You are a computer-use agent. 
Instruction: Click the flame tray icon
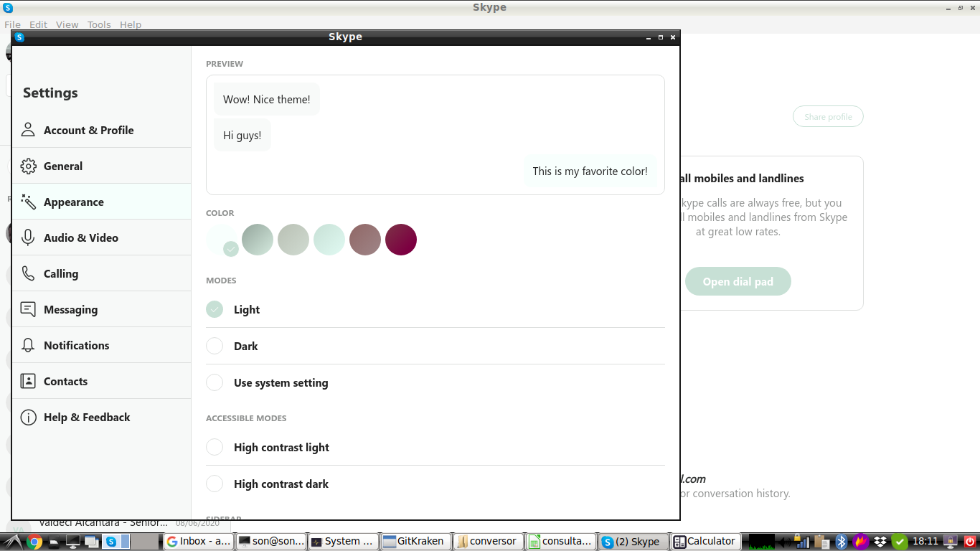[x=861, y=542]
